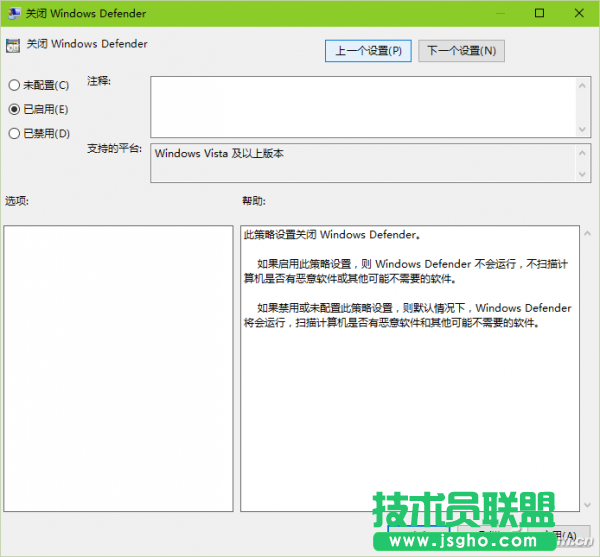Minimize the policy settings window
Image resolution: width=600 pixels, height=557 pixels.
[x=493, y=13]
